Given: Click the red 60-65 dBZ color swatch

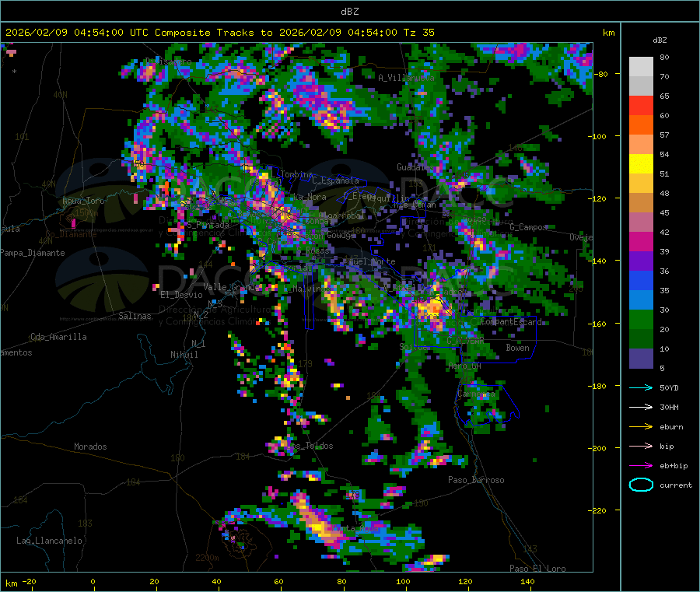Looking at the screenshot, I should tap(641, 105).
